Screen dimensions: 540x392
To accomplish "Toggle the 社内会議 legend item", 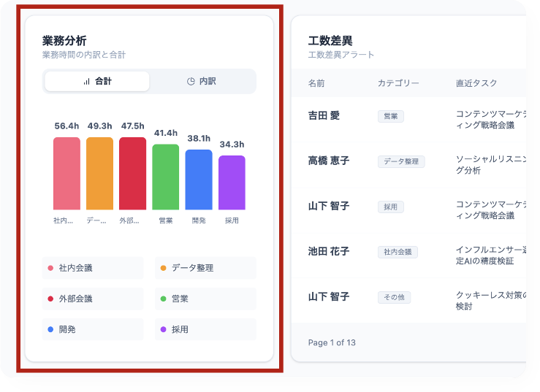I will click(93, 268).
